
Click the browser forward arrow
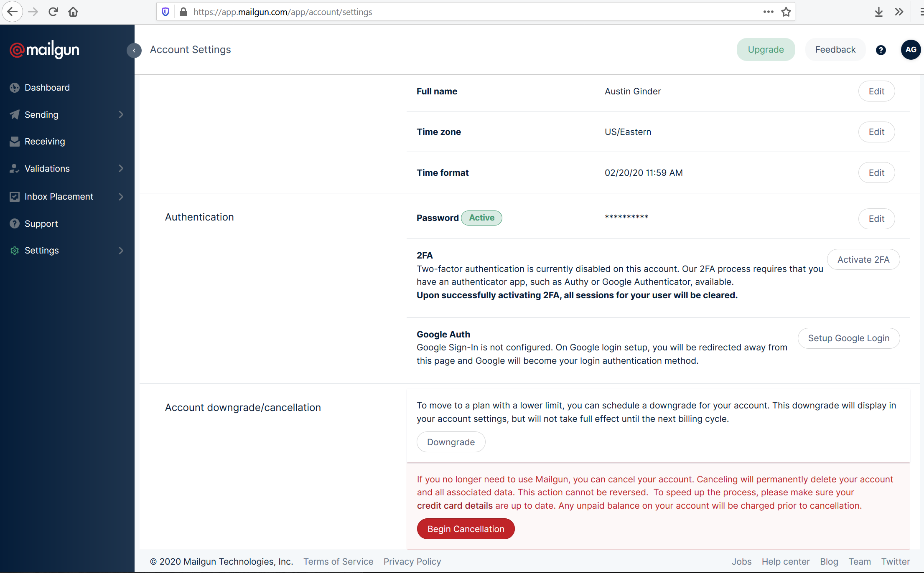(x=33, y=12)
